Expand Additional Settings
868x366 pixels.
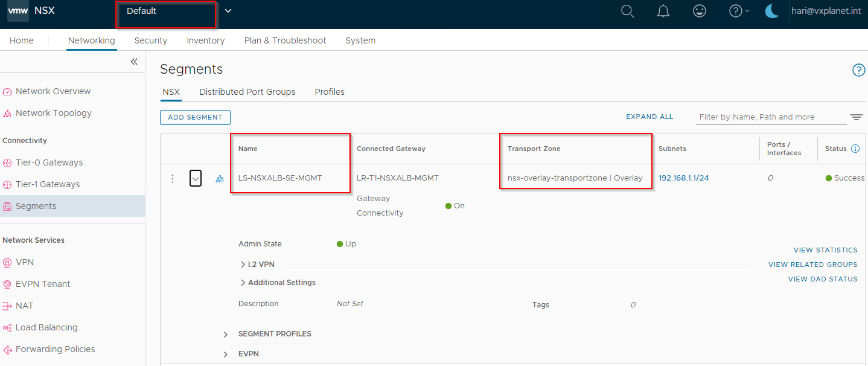(243, 283)
